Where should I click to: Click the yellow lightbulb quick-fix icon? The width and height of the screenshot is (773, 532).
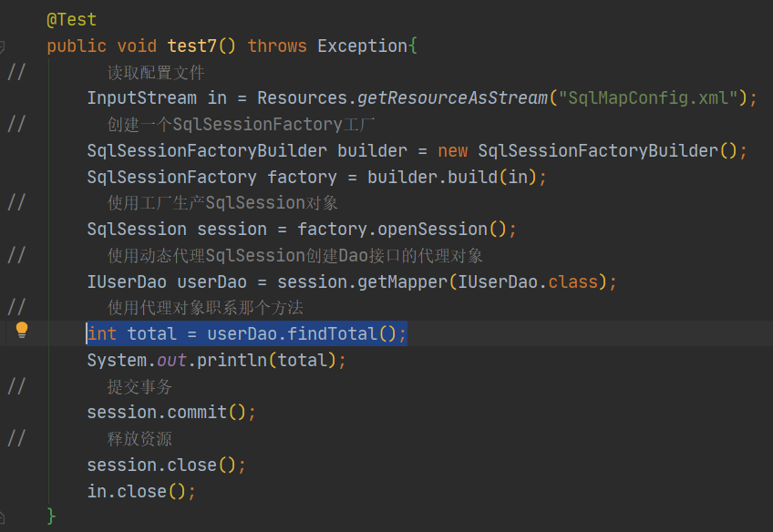click(x=22, y=330)
